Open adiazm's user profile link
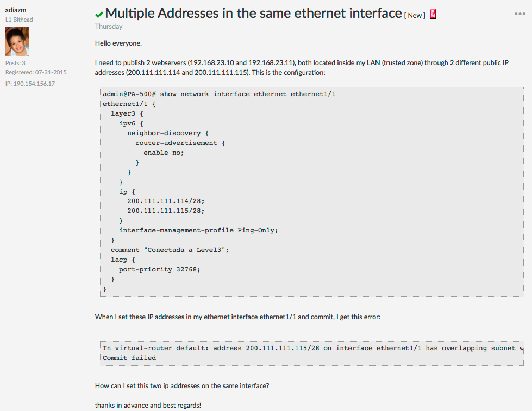532x411 pixels. [x=16, y=10]
